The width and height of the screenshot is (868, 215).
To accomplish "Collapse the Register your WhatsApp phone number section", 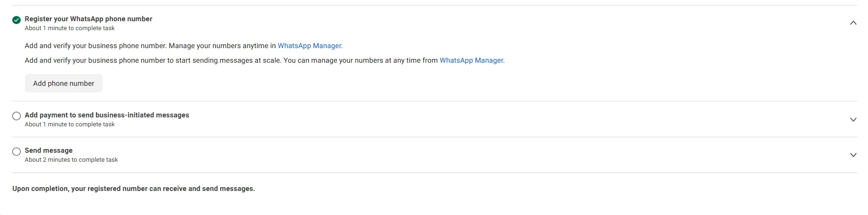I will (x=853, y=23).
